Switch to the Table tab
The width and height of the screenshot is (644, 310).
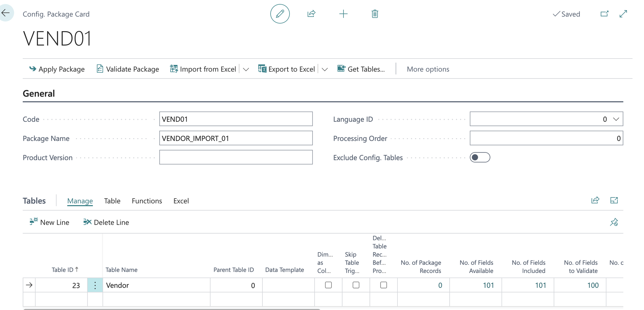(x=112, y=201)
